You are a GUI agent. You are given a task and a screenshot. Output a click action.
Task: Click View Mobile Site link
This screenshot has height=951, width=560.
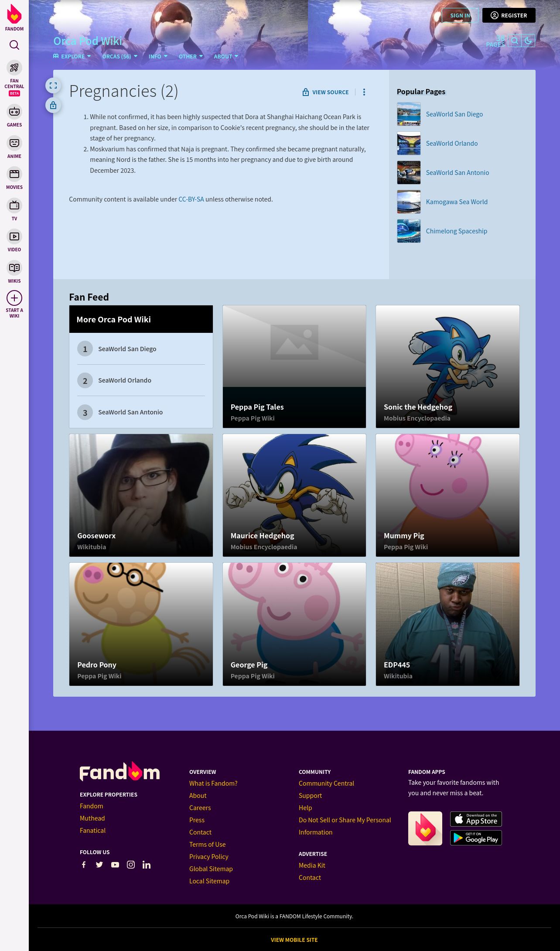coord(294,940)
